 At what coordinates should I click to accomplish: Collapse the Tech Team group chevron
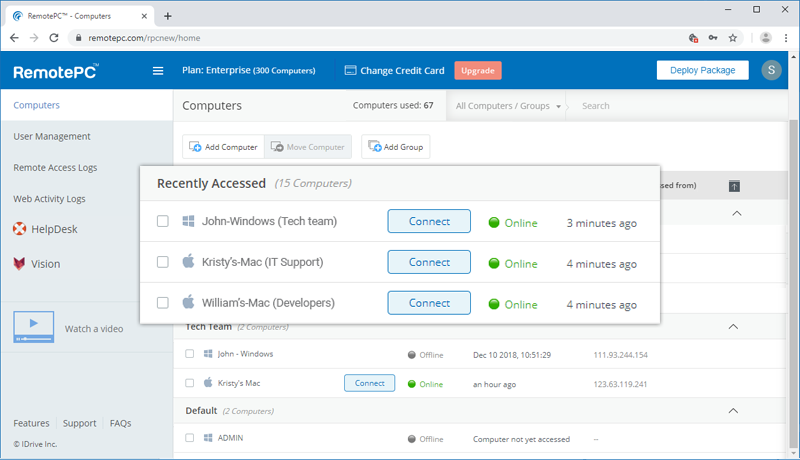[733, 326]
